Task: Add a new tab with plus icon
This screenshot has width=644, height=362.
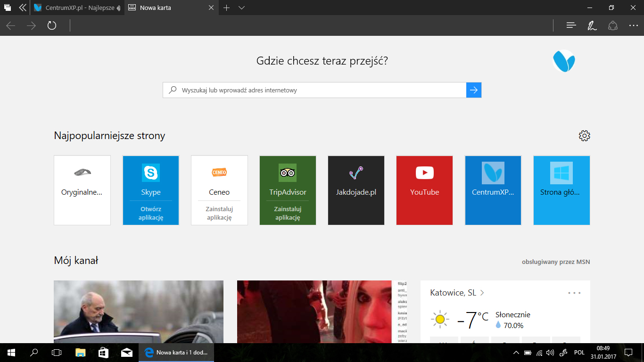Action: tap(227, 8)
